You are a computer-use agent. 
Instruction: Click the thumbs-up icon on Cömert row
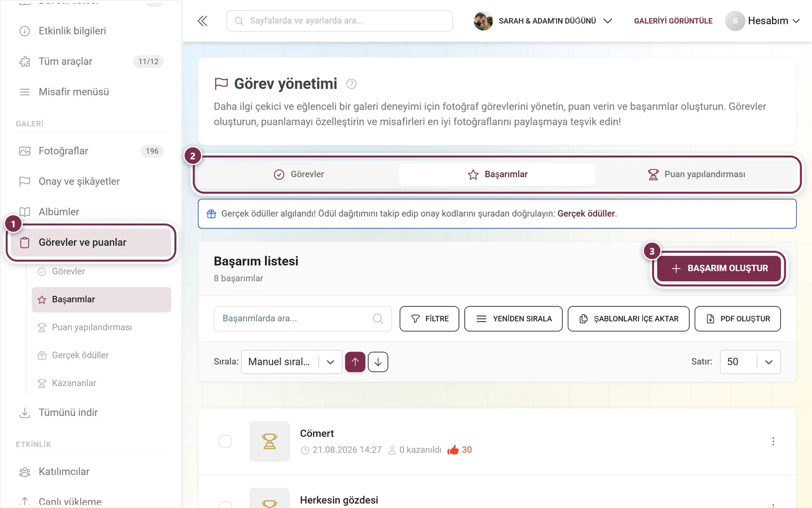pyautogui.click(x=453, y=450)
